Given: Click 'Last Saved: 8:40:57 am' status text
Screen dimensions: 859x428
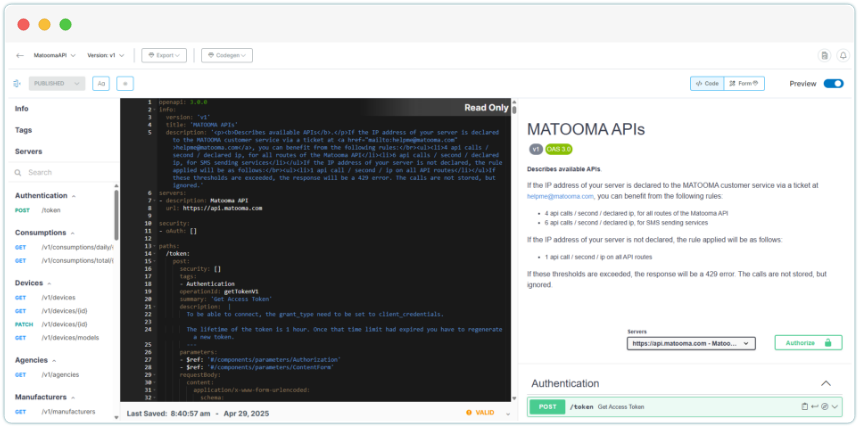Looking at the screenshot, I should [171, 413].
